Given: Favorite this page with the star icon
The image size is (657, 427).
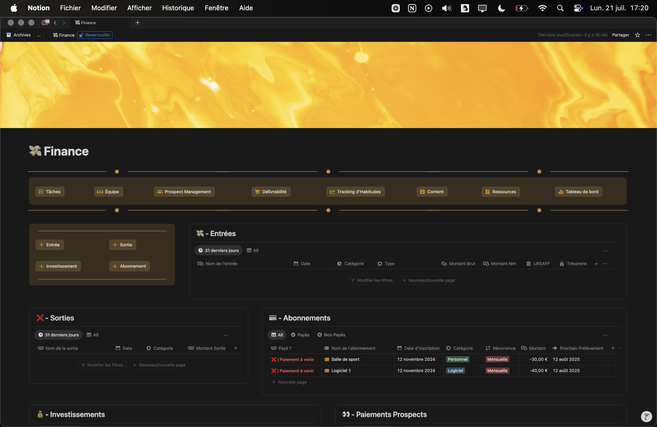Looking at the screenshot, I should [x=637, y=35].
